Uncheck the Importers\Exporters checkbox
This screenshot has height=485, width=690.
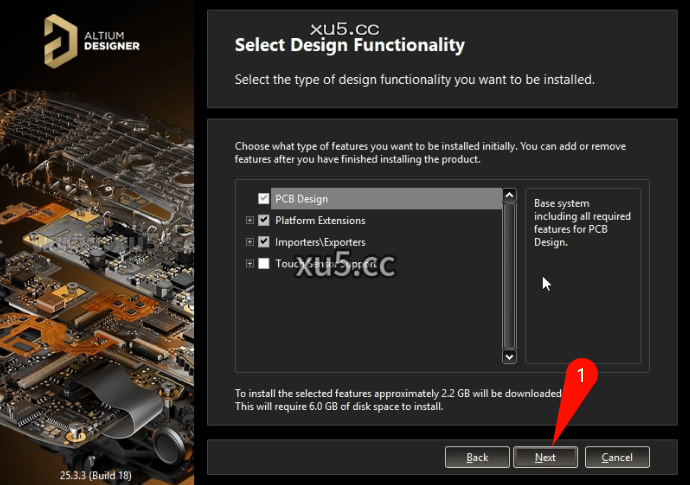point(263,242)
